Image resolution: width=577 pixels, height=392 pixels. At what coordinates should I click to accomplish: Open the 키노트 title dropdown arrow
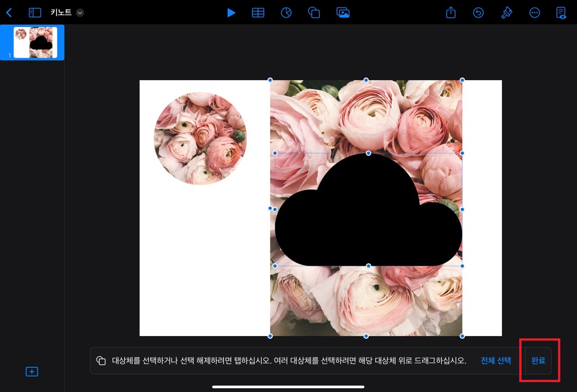coord(80,13)
